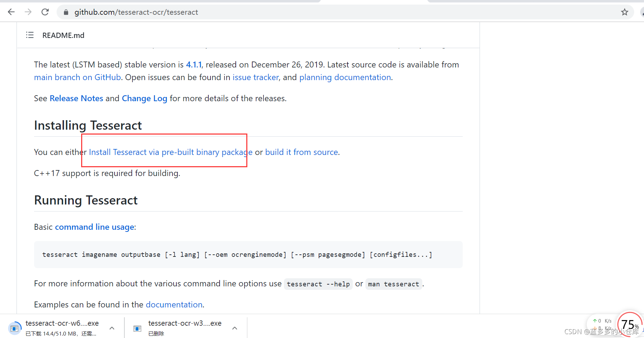
Task: View site security lock info
Action: click(x=66, y=12)
